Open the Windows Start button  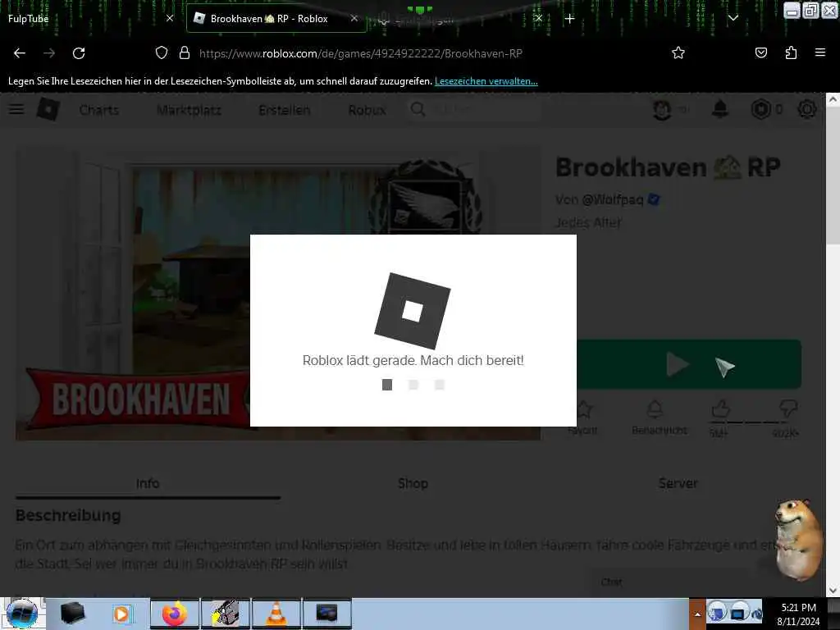coord(22,614)
